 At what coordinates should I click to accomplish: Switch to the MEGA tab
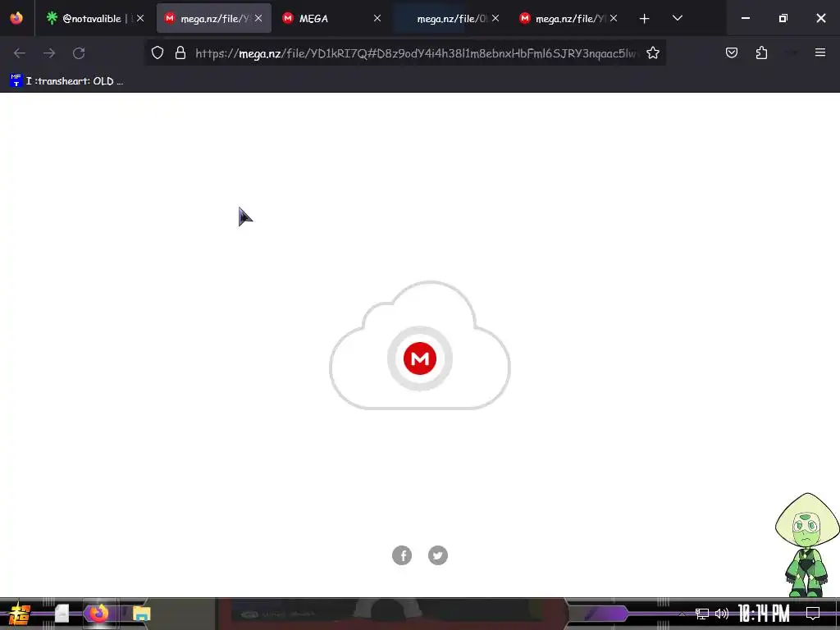(x=331, y=18)
